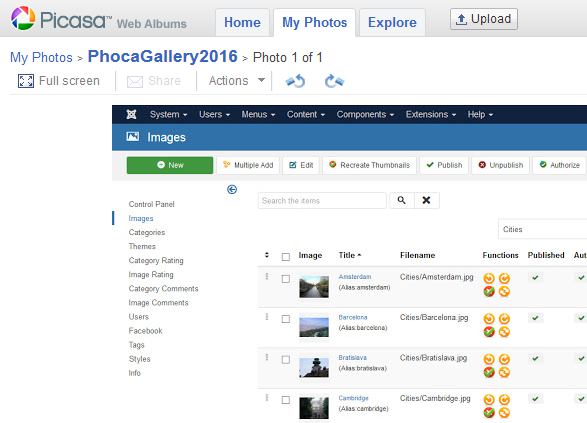Image resolution: width=587 pixels, height=423 pixels.
Task: Switch to the My Photos tab
Action: pyautogui.click(x=314, y=22)
